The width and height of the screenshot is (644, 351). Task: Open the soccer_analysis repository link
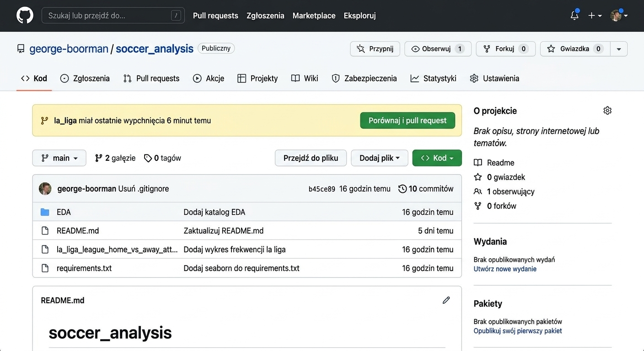tap(155, 49)
